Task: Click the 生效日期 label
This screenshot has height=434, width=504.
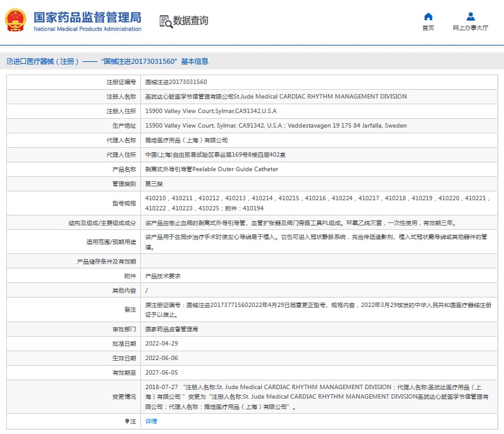Action: pos(124,358)
